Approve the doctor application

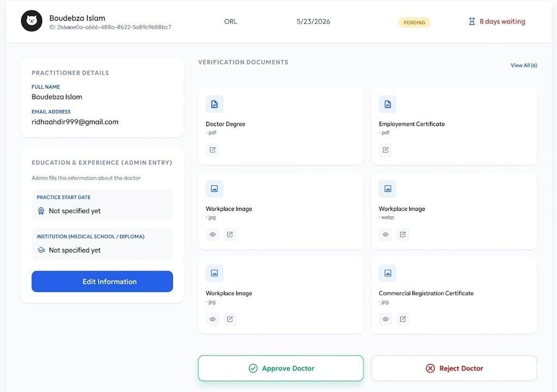pyautogui.click(x=281, y=368)
